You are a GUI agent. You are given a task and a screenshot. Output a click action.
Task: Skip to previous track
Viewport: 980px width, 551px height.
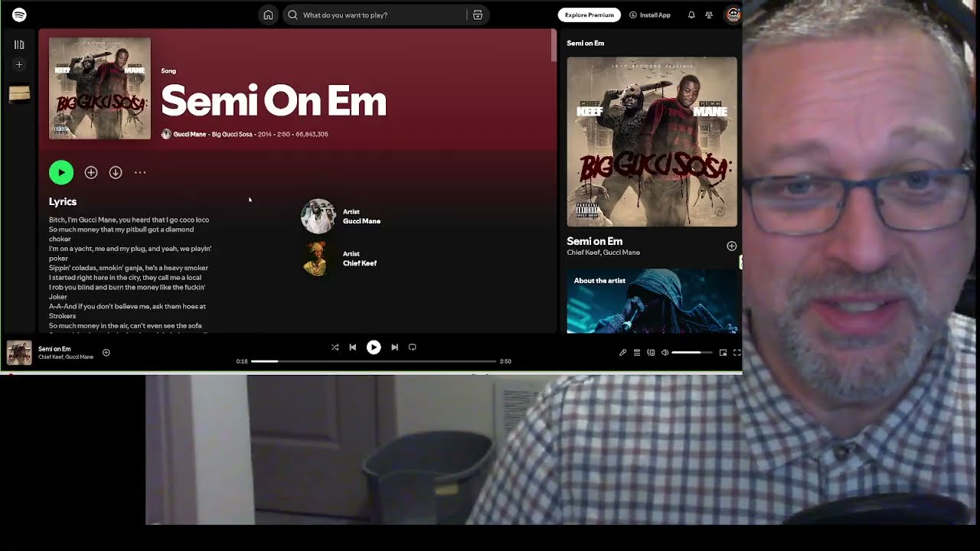[x=353, y=347]
